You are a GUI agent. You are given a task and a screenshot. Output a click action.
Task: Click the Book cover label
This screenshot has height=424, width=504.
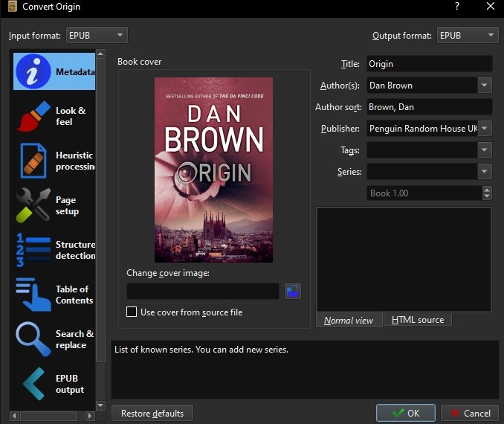click(x=140, y=62)
